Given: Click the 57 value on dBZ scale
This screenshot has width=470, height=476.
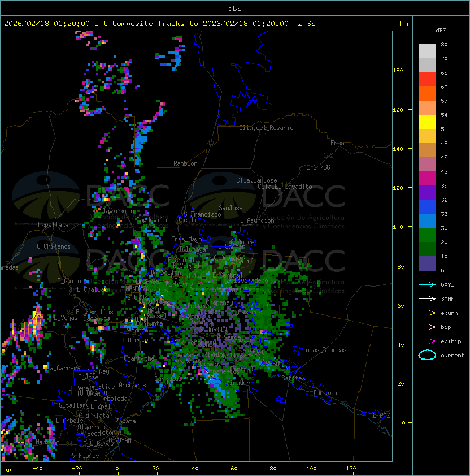Looking at the screenshot, I should pyautogui.click(x=444, y=101).
